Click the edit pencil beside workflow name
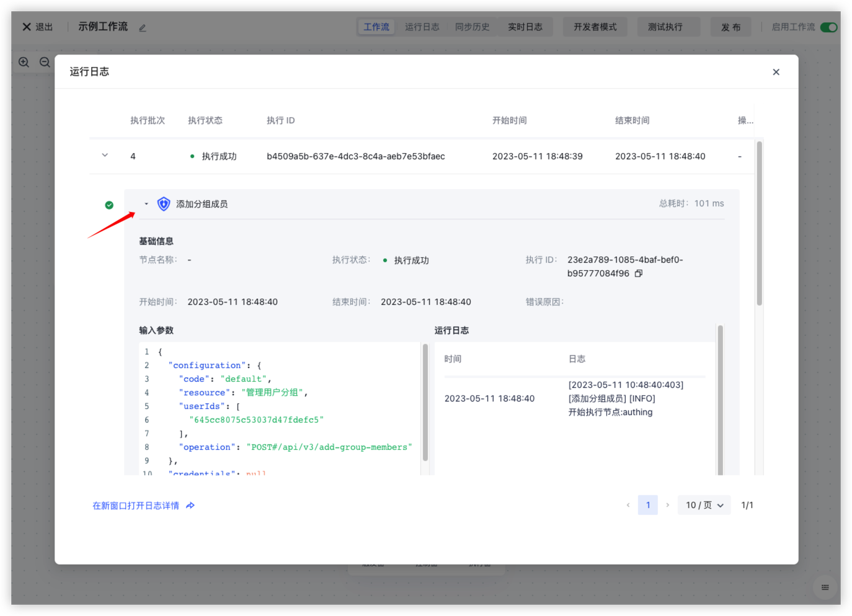This screenshot has height=616, width=852. coord(143,28)
